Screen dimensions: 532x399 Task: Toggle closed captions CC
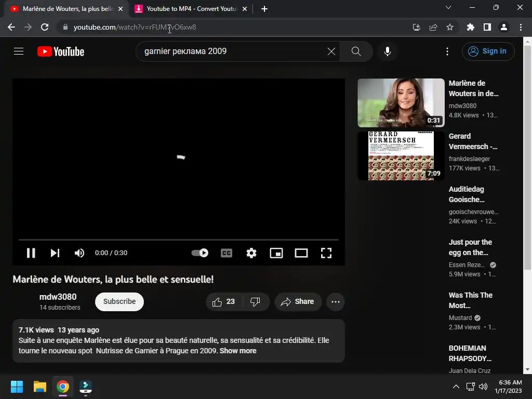[227, 253]
